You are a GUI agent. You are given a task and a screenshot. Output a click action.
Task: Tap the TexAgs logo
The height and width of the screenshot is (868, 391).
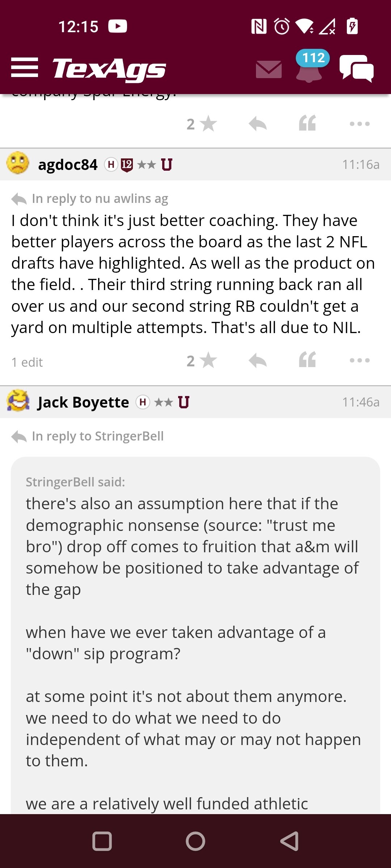[x=109, y=69]
